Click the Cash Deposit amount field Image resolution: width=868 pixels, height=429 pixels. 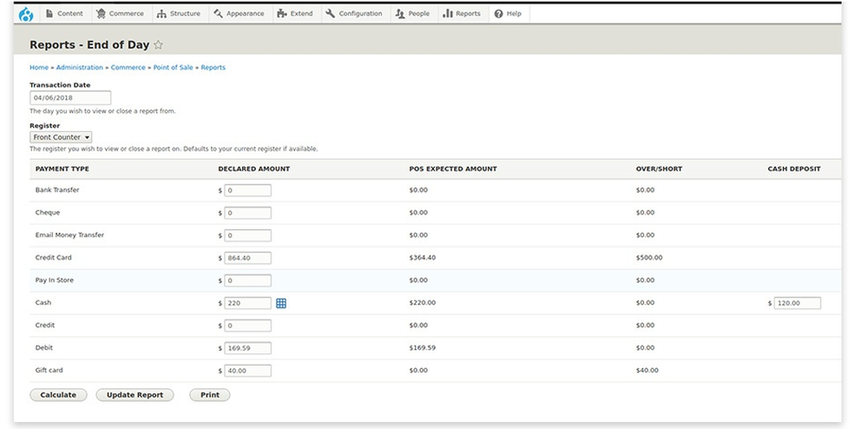coord(797,303)
